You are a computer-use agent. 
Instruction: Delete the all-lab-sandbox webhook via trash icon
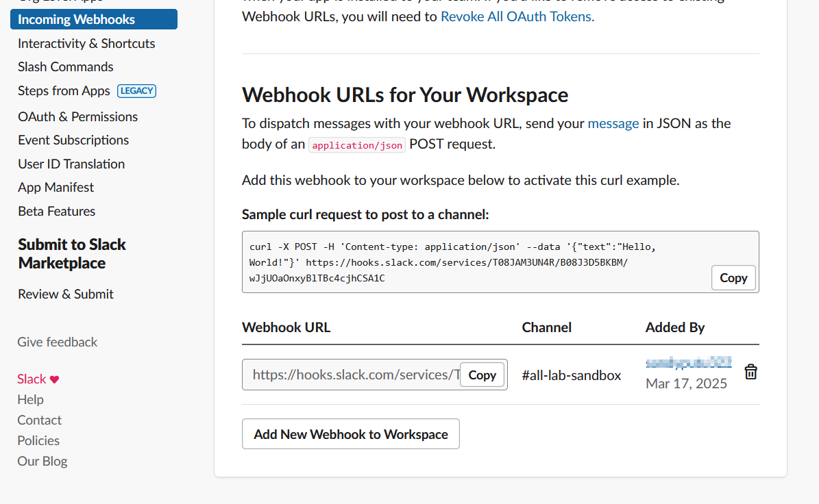(x=751, y=372)
